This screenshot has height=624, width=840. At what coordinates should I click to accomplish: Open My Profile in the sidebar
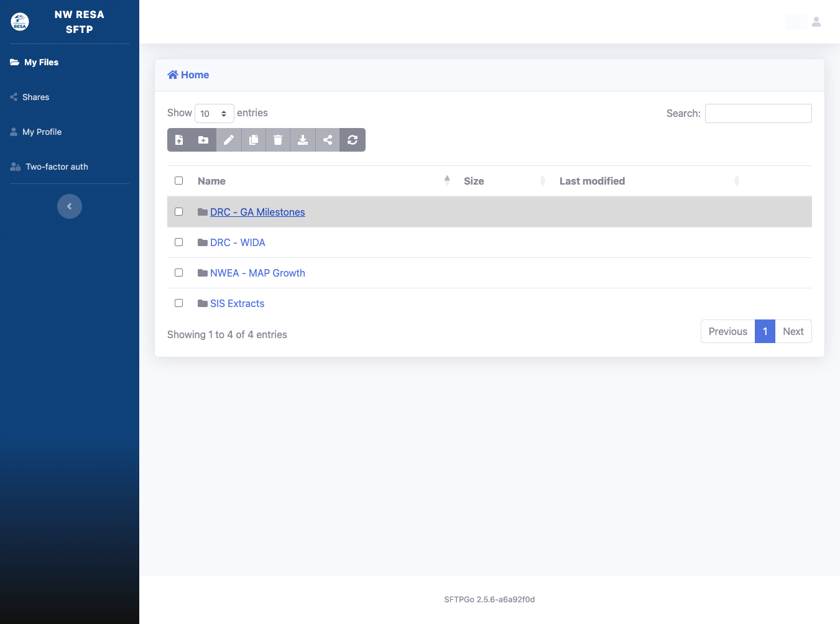(36, 132)
